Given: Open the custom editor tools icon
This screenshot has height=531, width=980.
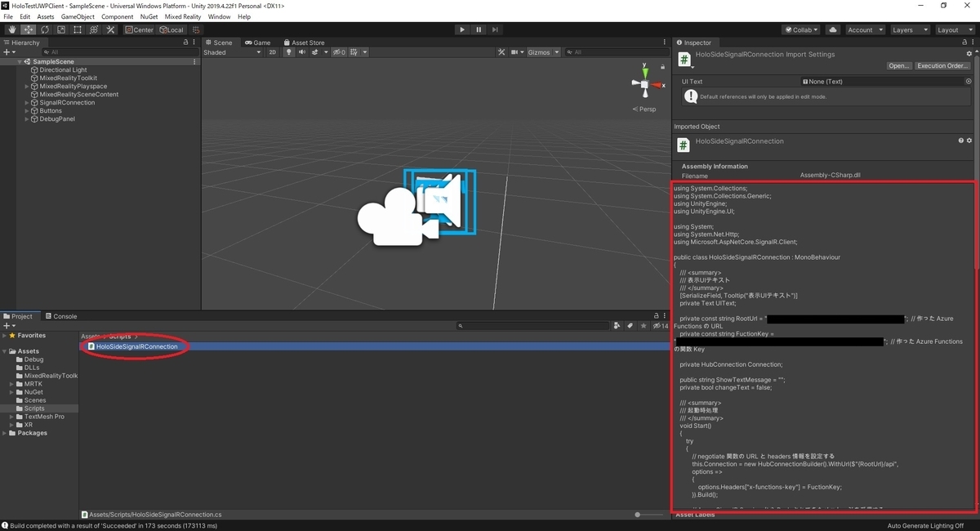Looking at the screenshot, I should (x=110, y=29).
